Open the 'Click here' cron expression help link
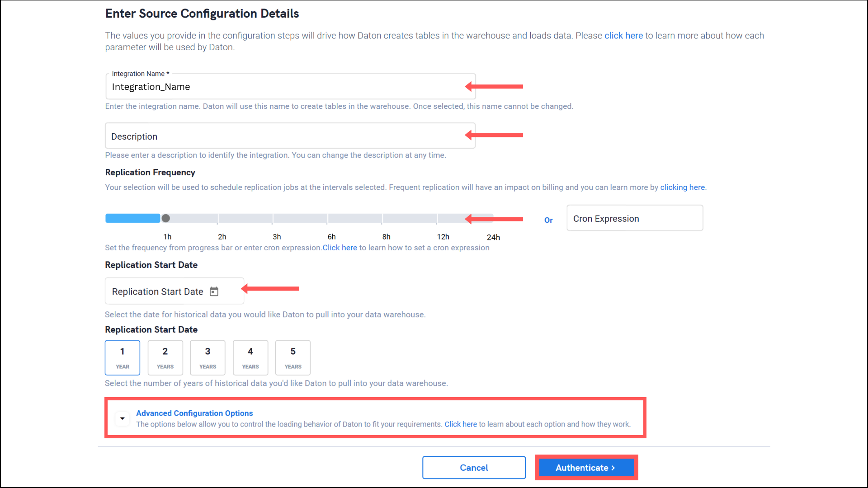 [340, 248]
